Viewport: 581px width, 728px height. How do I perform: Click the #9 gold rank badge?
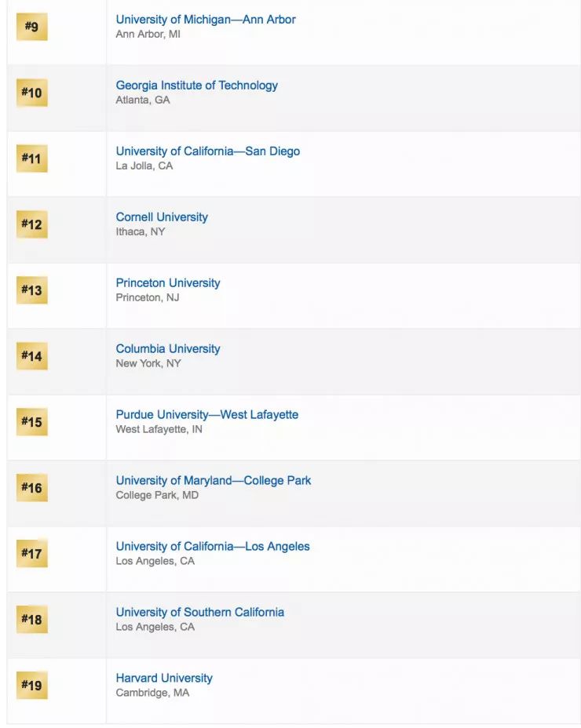point(31,27)
